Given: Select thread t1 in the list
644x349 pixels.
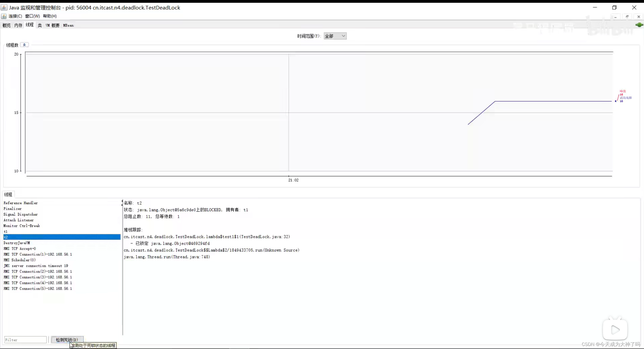Looking at the screenshot, I should (6, 231).
